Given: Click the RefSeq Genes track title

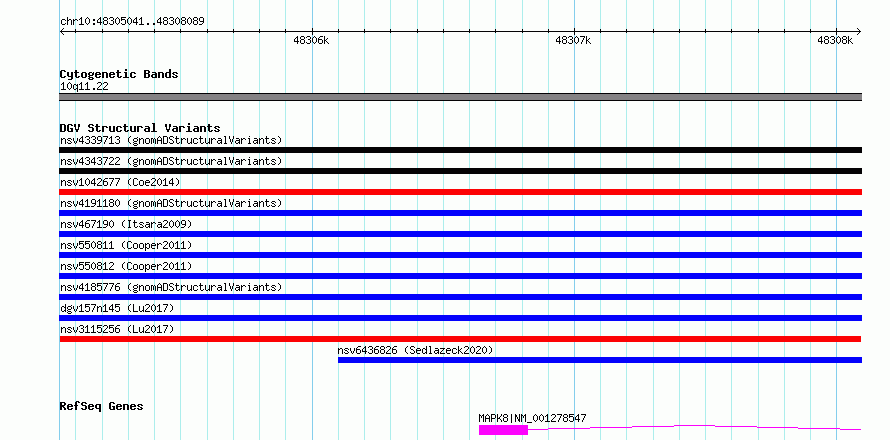Looking at the screenshot, I should click(x=102, y=406).
